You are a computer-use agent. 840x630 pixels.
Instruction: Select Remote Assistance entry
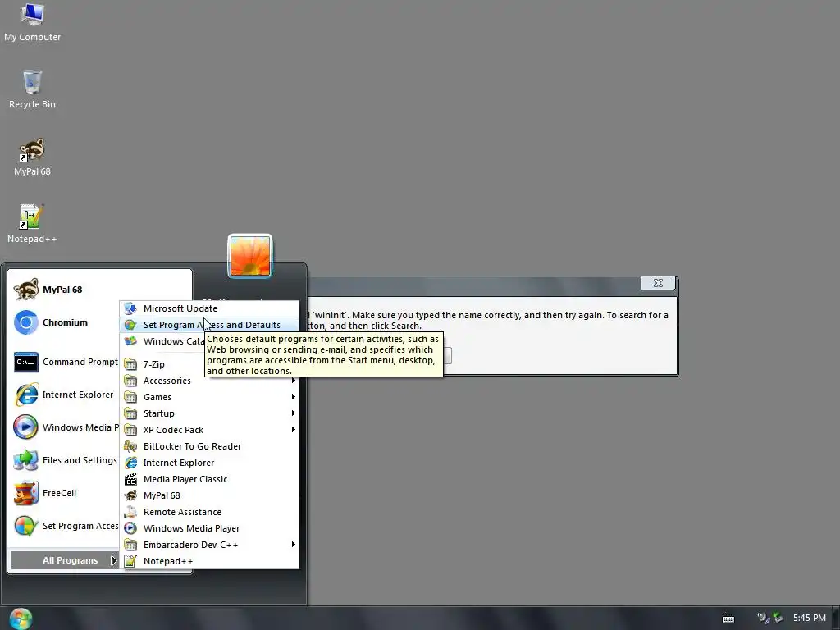(x=209, y=512)
